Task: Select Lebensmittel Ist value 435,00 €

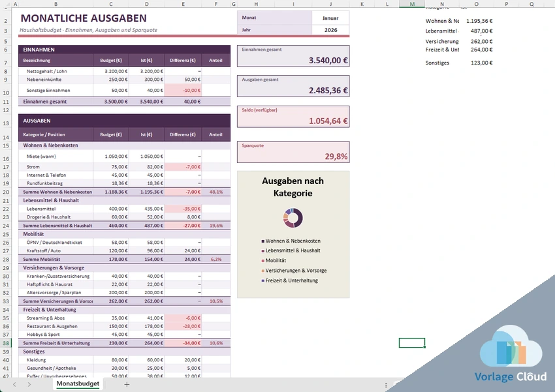Action: pos(146,209)
